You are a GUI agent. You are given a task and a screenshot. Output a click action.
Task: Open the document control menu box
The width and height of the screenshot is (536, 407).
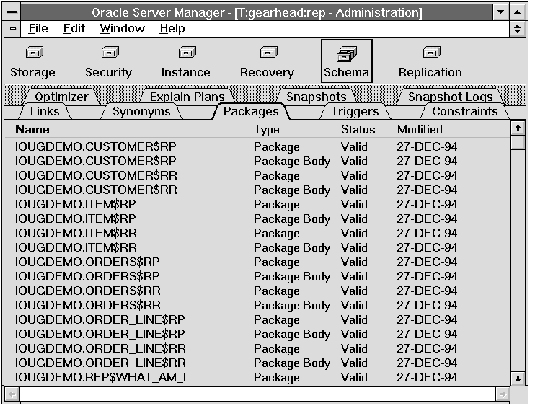[x=13, y=29]
